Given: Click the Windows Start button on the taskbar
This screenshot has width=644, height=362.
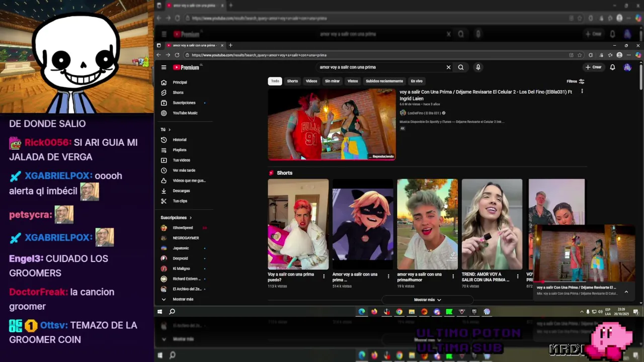Looking at the screenshot, I should pos(159,312).
